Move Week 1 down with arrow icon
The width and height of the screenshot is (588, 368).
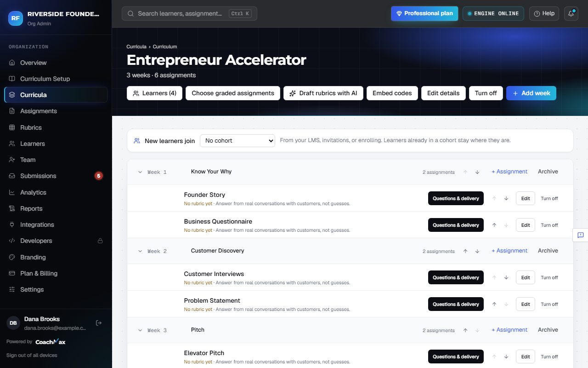(477, 172)
